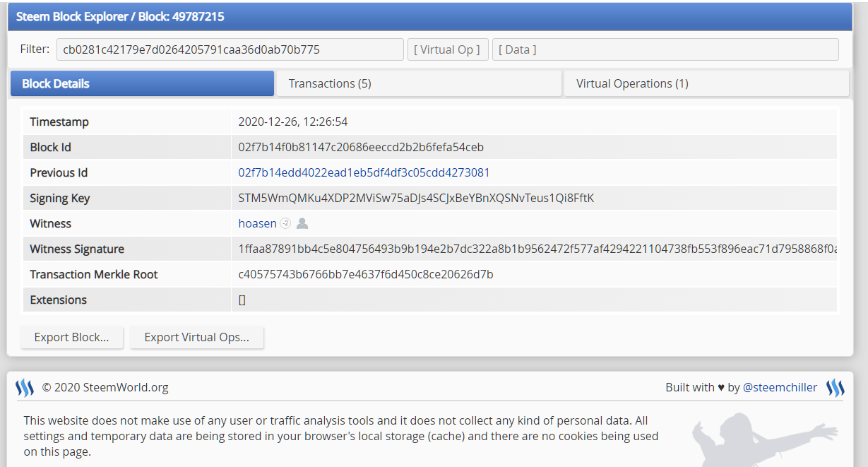The height and width of the screenshot is (467, 868).
Task: Open the @steemchiller profile link
Action: click(780, 387)
